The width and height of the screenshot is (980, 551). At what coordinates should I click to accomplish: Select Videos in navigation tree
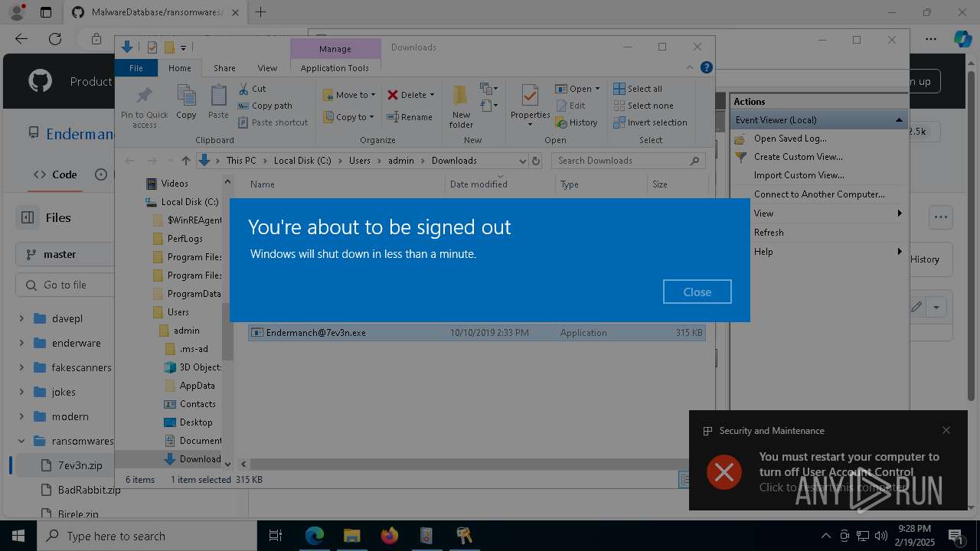tap(175, 184)
